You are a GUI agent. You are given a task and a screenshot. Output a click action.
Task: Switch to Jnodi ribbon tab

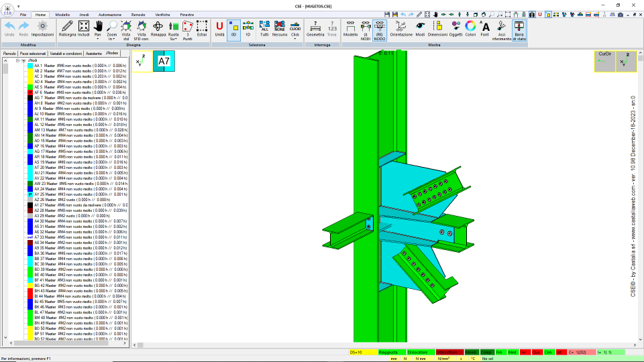pos(84,15)
